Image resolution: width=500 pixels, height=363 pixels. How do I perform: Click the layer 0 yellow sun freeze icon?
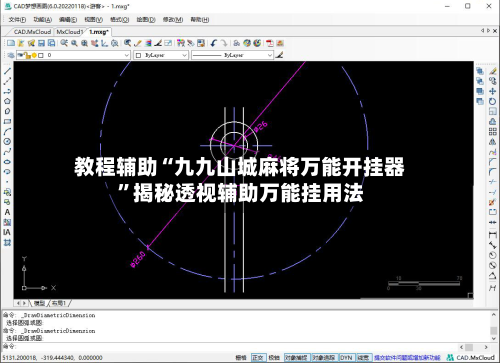[x=34, y=55]
